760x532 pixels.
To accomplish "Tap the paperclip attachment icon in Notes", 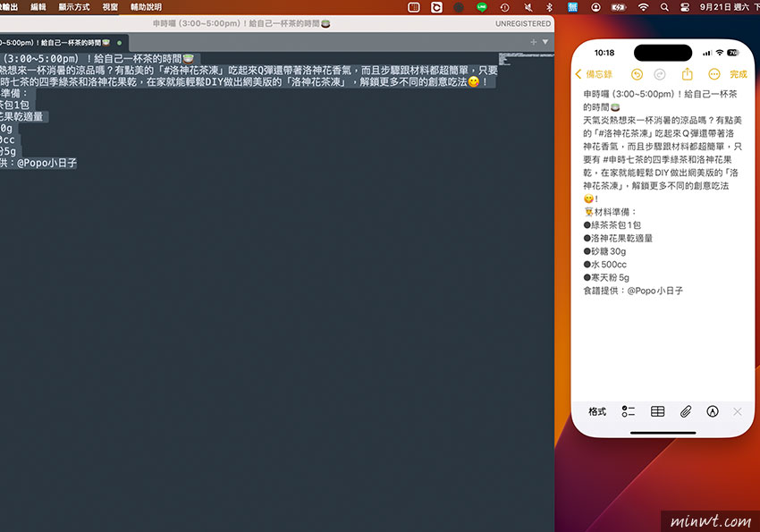I will [x=686, y=411].
